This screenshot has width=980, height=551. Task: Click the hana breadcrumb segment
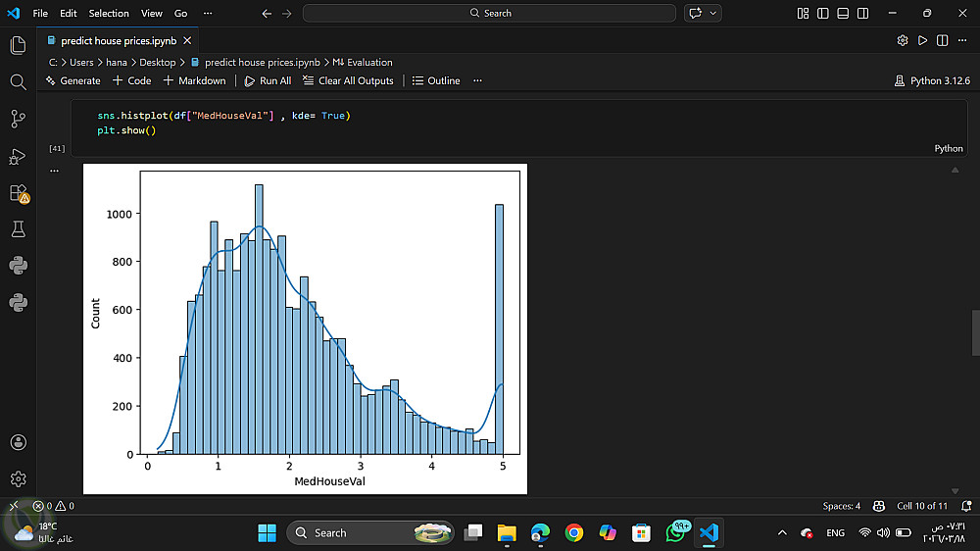pos(117,63)
